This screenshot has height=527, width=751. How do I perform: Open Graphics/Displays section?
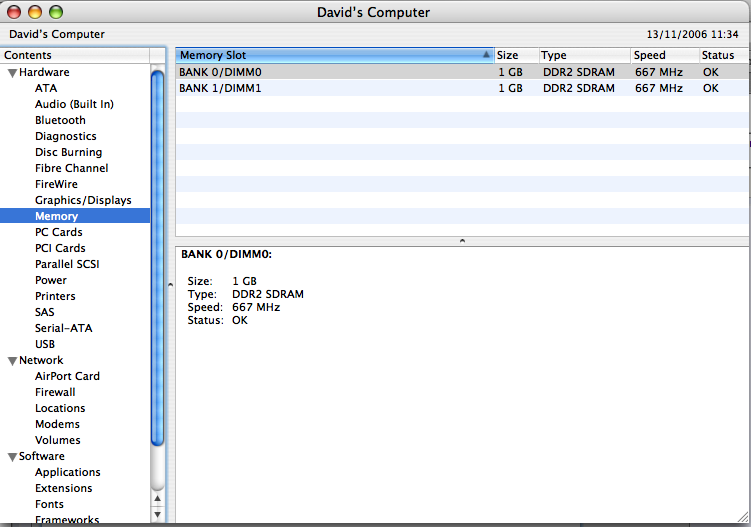tap(83, 200)
